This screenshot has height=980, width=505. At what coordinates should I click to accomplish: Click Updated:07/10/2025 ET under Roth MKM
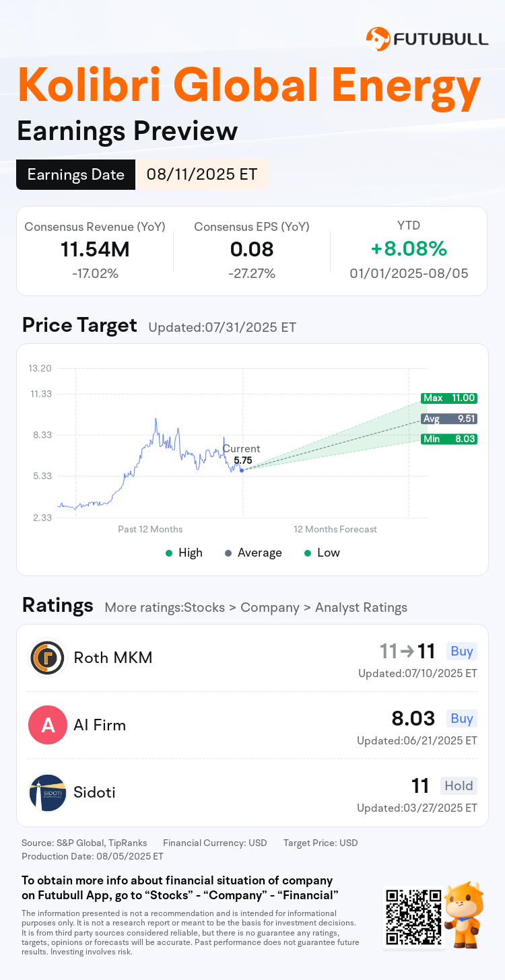point(417,673)
